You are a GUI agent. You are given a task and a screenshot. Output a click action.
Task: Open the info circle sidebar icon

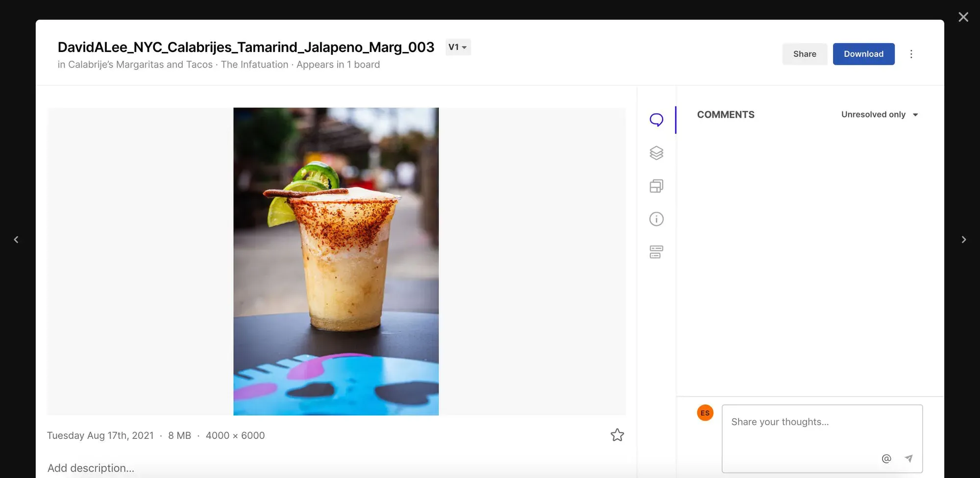point(656,219)
